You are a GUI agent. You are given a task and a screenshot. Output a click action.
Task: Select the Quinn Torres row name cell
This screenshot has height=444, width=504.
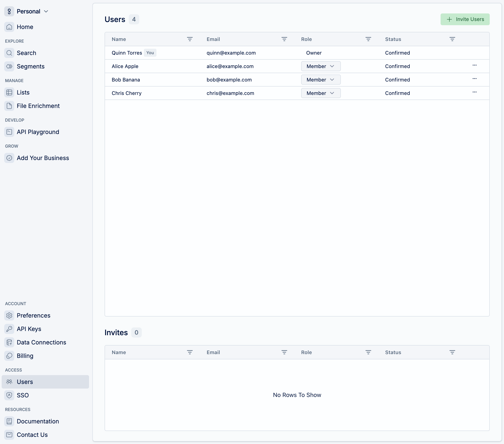point(127,53)
